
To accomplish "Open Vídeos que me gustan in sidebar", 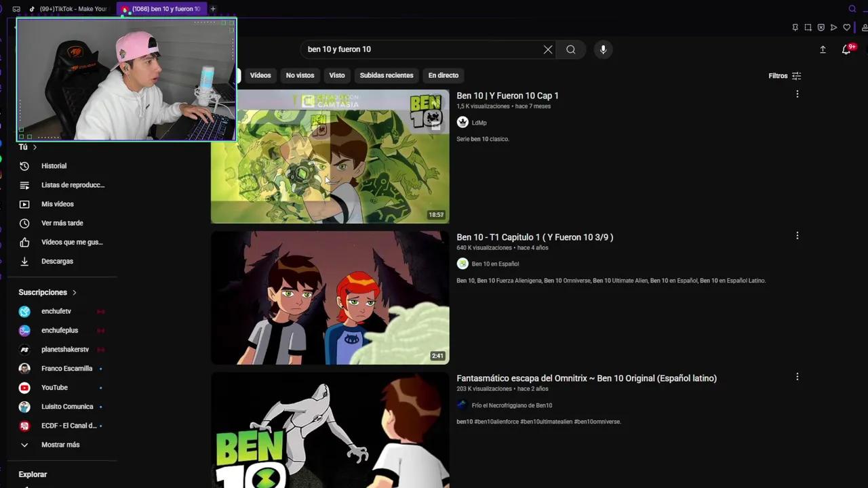I will tap(62, 242).
